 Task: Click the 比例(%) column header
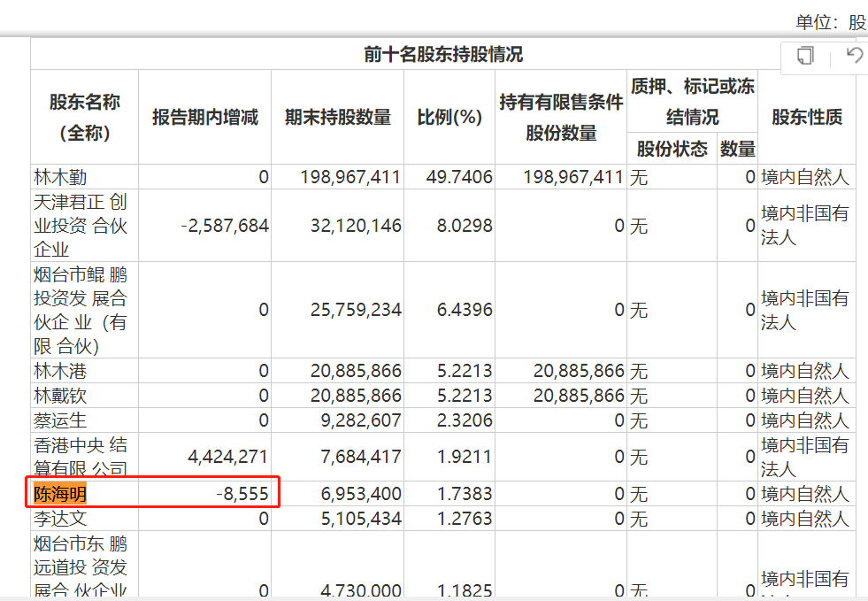pos(449,117)
